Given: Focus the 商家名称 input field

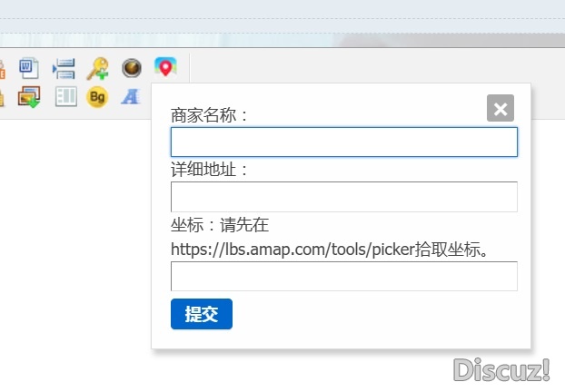Looking at the screenshot, I should (x=343, y=142).
